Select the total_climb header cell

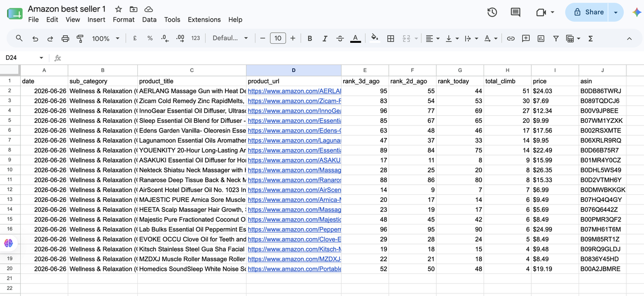coord(507,81)
